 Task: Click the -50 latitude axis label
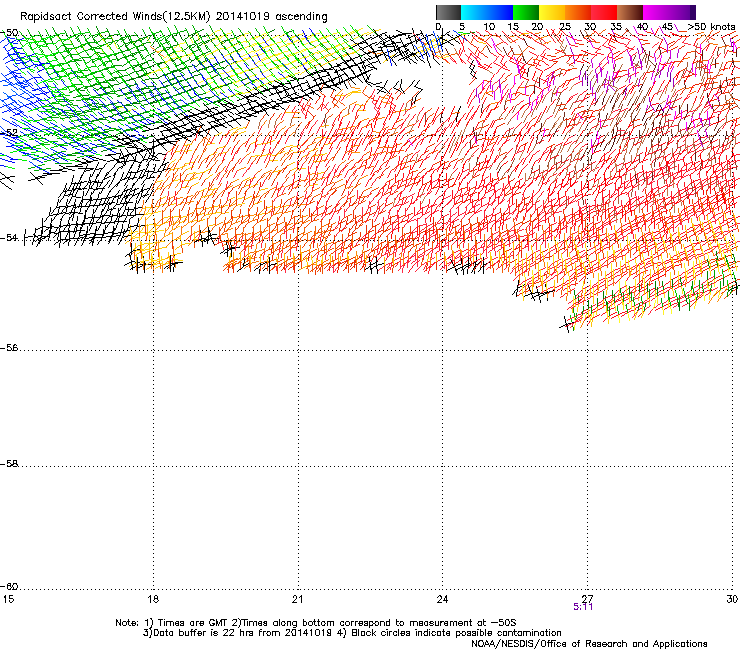tap(9, 33)
